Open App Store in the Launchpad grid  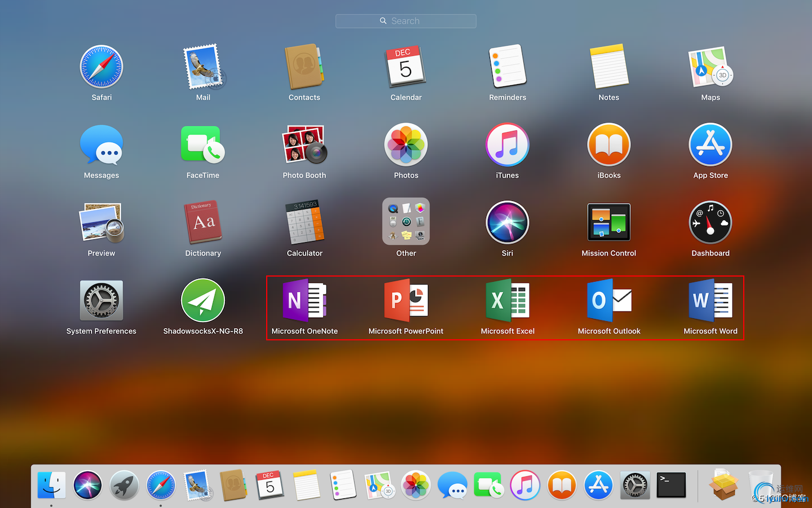tap(710, 145)
